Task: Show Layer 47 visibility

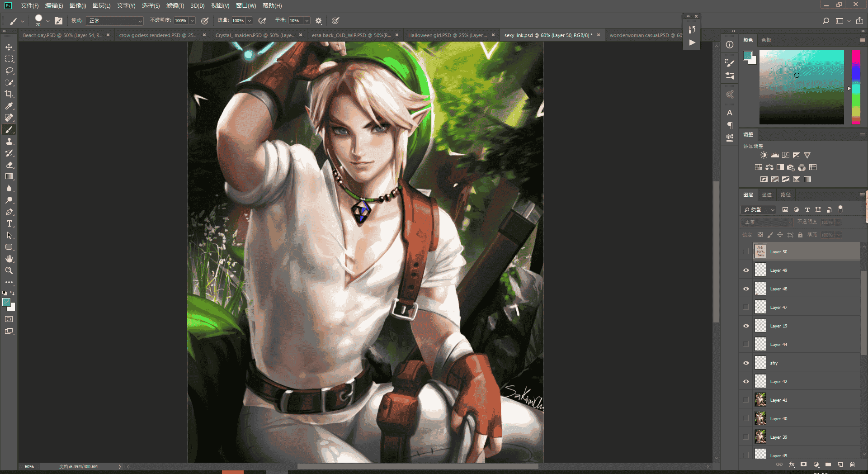Action: point(746,308)
